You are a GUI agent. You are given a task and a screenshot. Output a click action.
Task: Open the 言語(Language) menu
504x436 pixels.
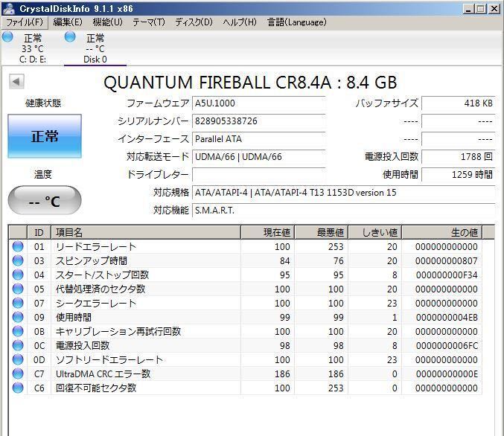point(297,22)
